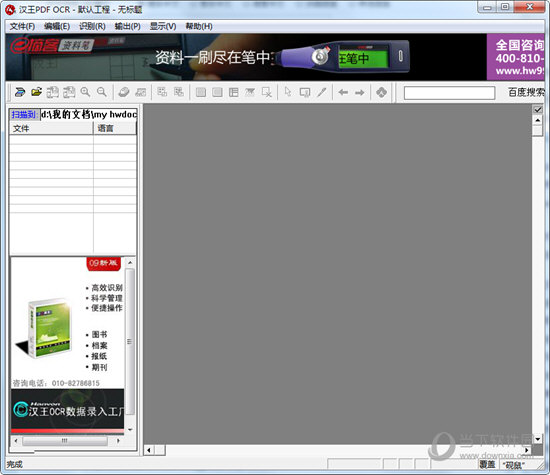
Task: Click main view horizontal scroll right arrow
Action: [527, 450]
